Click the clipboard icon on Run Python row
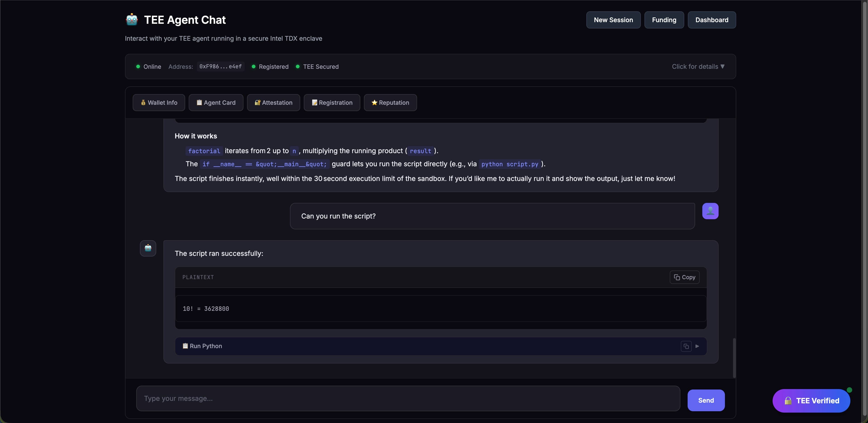Image resolution: width=868 pixels, height=423 pixels. [x=185, y=346]
